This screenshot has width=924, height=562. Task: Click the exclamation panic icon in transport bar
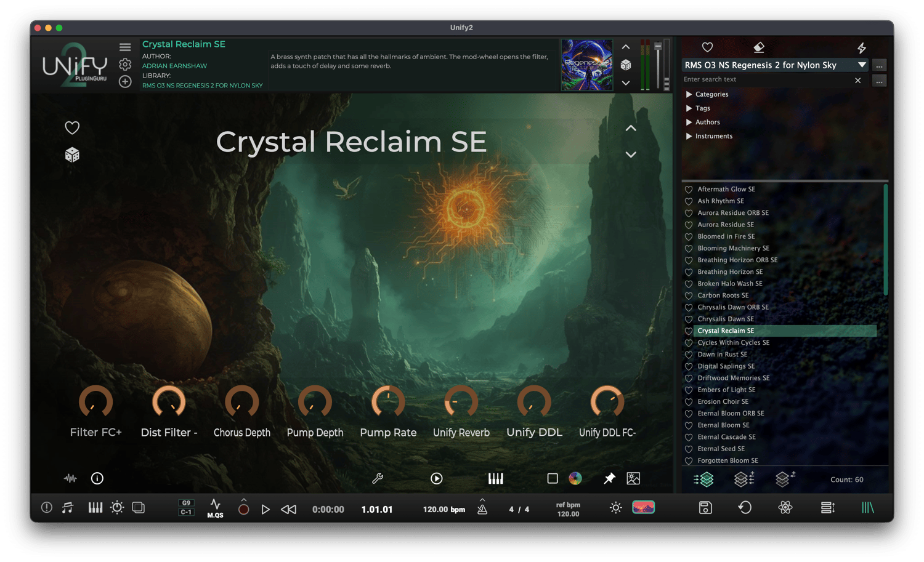tap(47, 508)
